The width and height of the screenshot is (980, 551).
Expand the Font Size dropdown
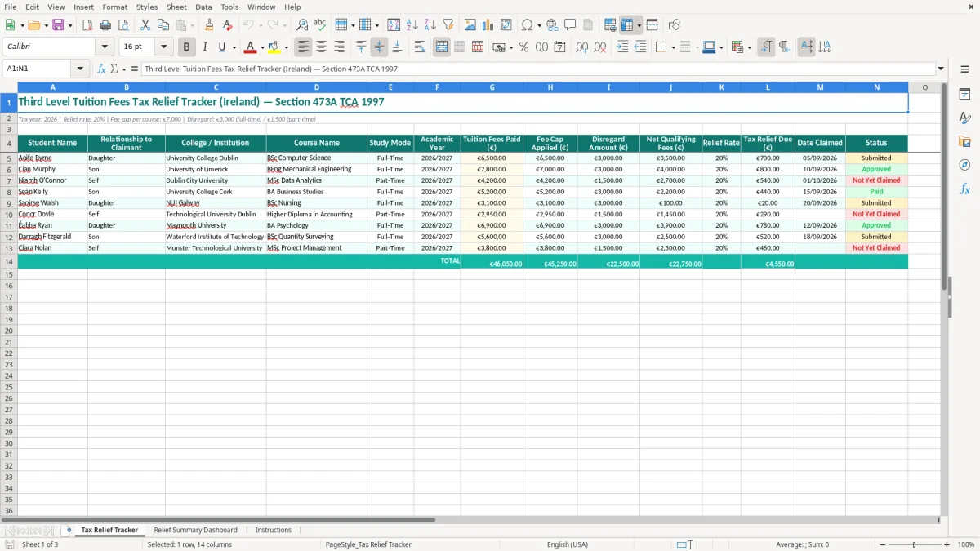pyautogui.click(x=163, y=47)
